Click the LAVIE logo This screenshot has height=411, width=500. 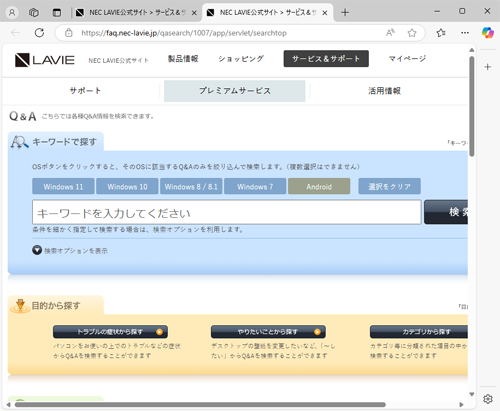[45, 60]
